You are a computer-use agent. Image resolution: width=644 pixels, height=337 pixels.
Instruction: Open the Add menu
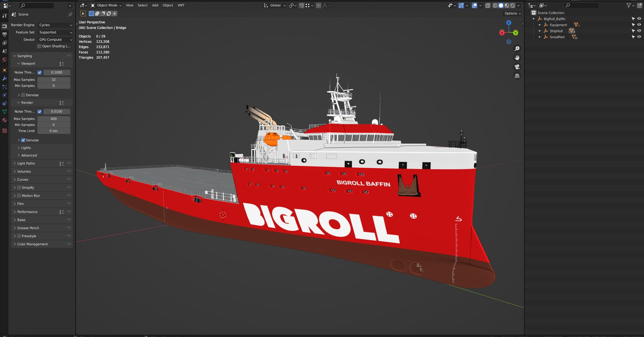[155, 5]
